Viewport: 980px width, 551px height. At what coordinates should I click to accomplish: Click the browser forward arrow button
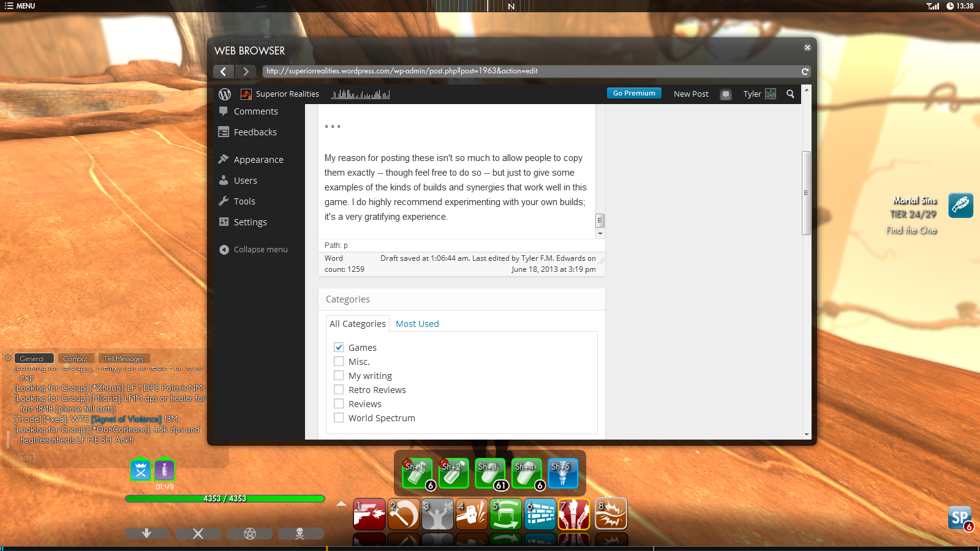click(x=246, y=72)
